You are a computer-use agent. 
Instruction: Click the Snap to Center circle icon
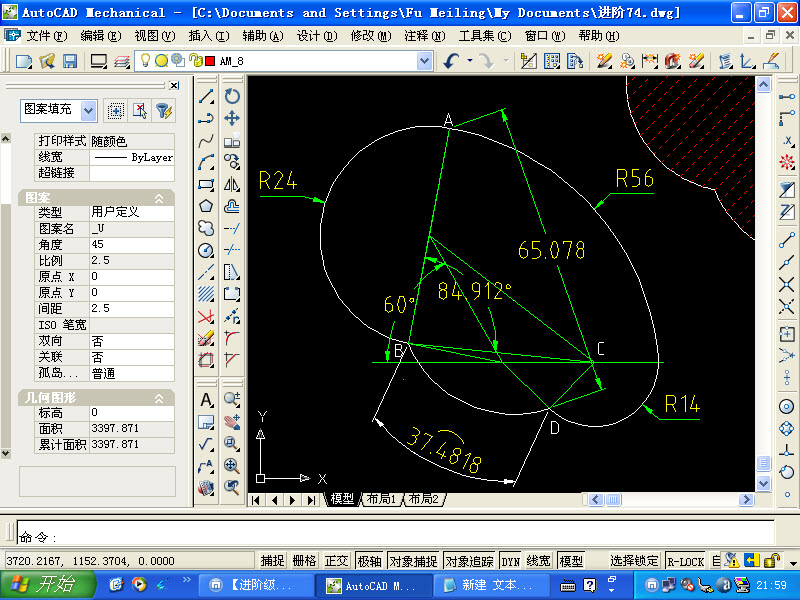point(787,406)
